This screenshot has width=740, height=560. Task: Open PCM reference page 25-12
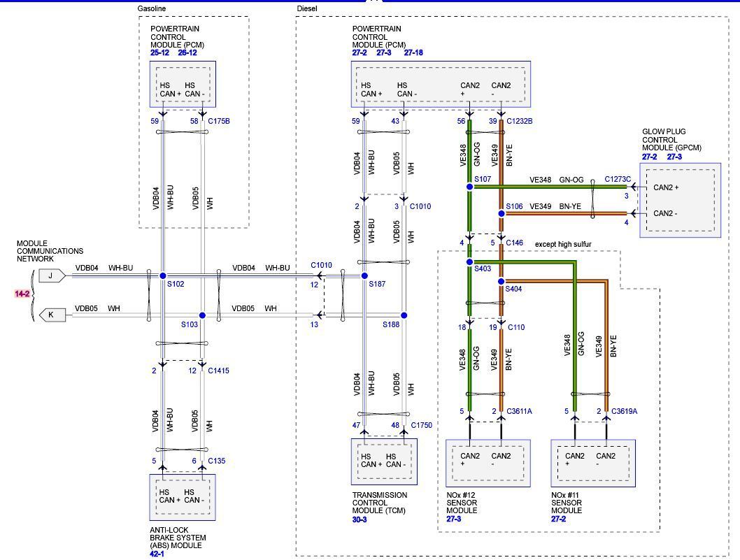[x=159, y=52]
